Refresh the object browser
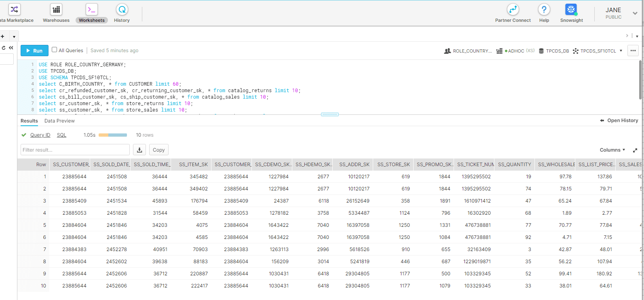 tap(4, 48)
